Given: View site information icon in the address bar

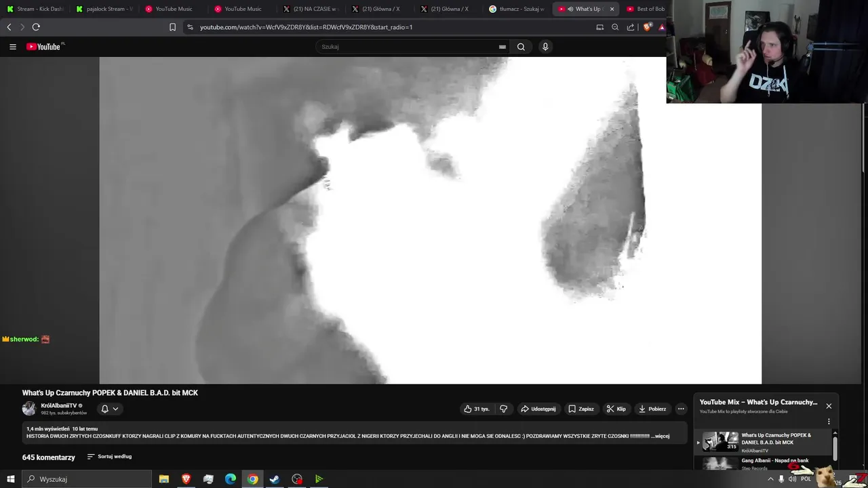Looking at the screenshot, I should point(190,27).
